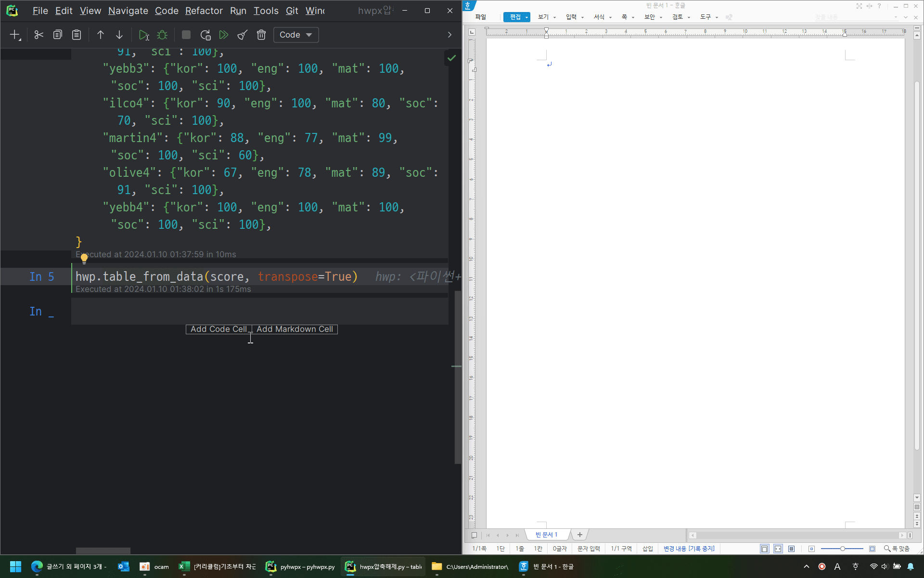Viewport: 924px width, 578px height.
Task: Run cell and select below
Action: pos(143,35)
